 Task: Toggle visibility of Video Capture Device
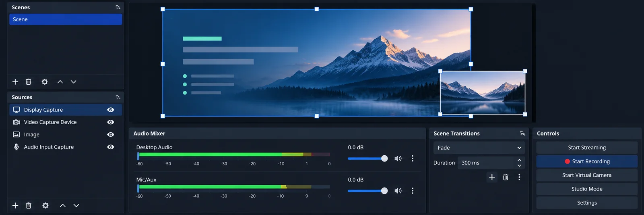(x=111, y=122)
